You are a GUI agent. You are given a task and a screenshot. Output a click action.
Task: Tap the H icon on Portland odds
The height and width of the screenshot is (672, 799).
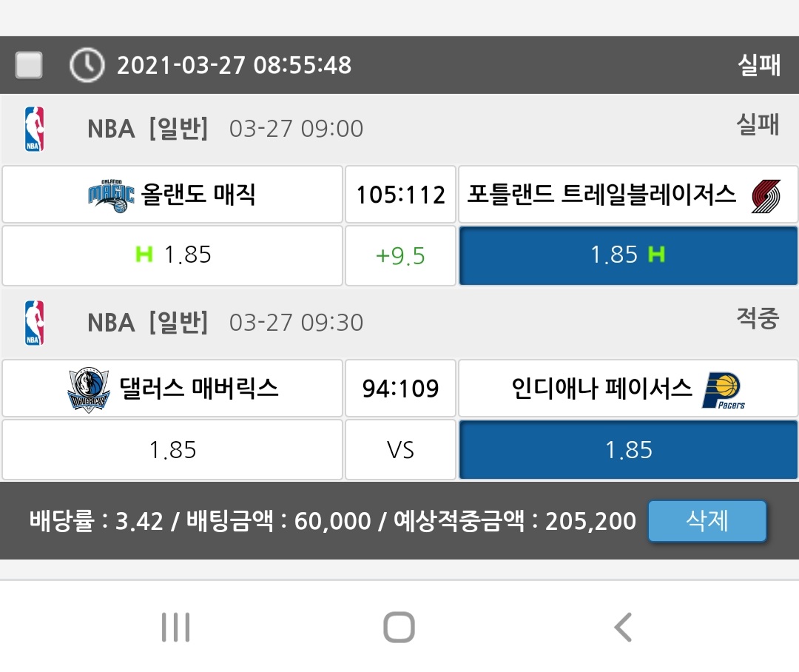click(x=656, y=255)
